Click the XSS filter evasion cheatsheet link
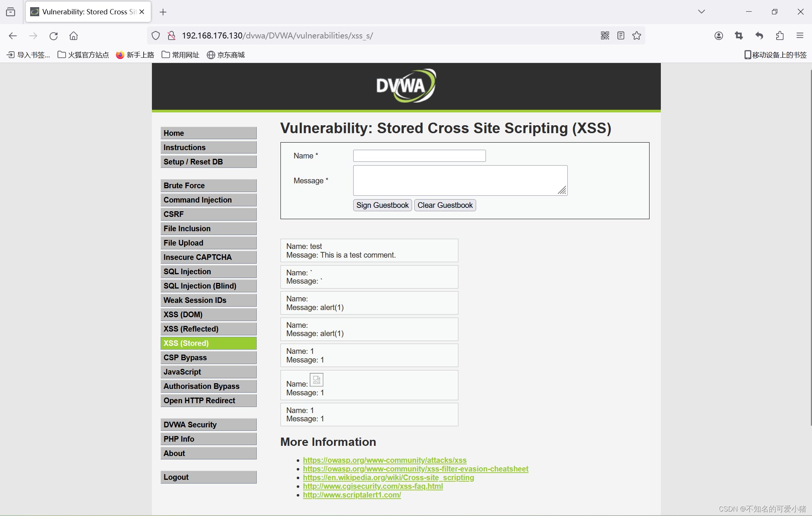 415,468
